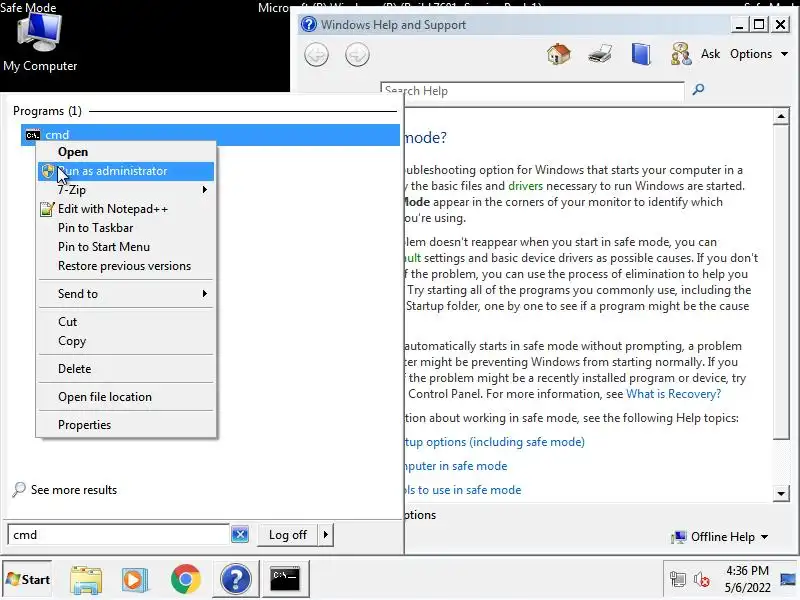Switch to Command Prompt taskbar button
The height and width of the screenshot is (600, 800).
pyautogui.click(x=285, y=579)
